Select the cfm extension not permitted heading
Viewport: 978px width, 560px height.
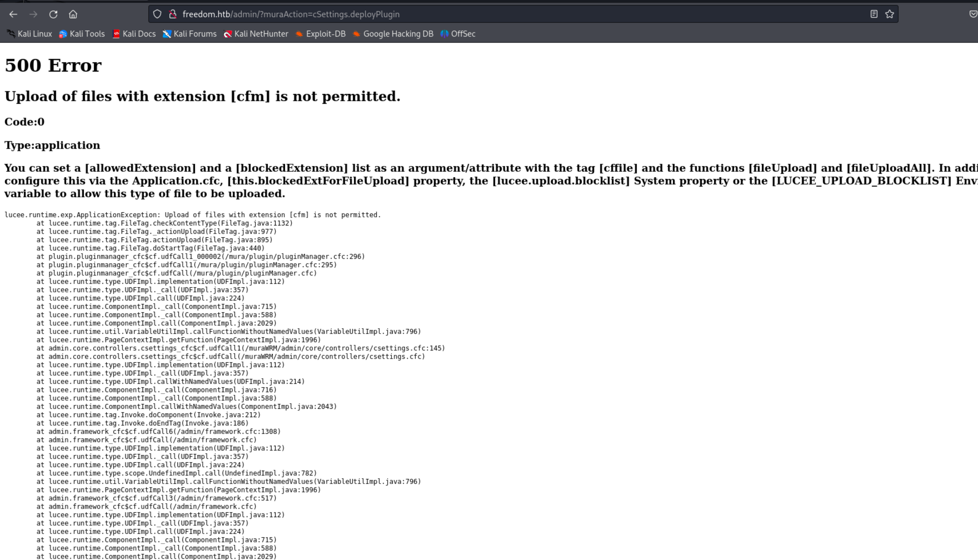(x=202, y=96)
